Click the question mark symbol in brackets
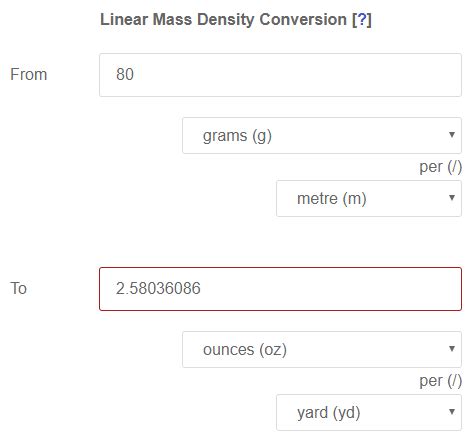This screenshot has height=445, width=474. pos(362,20)
